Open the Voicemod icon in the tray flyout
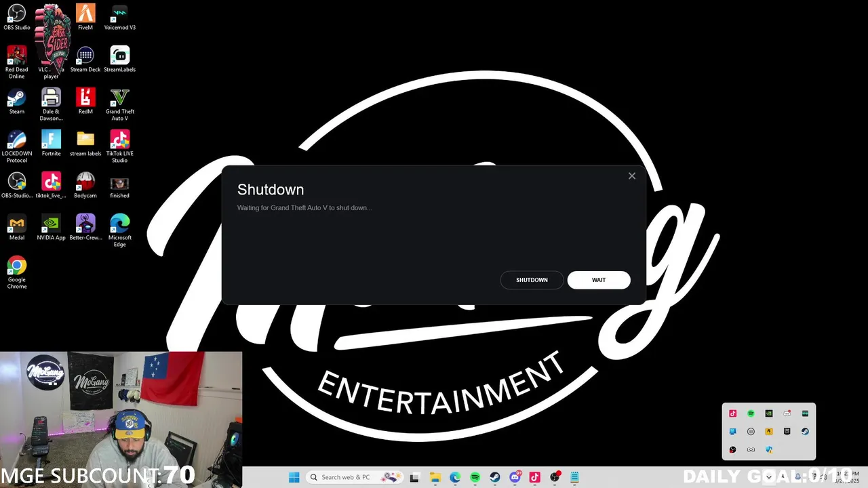The height and width of the screenshot is (488, 868). click(805, 413)
